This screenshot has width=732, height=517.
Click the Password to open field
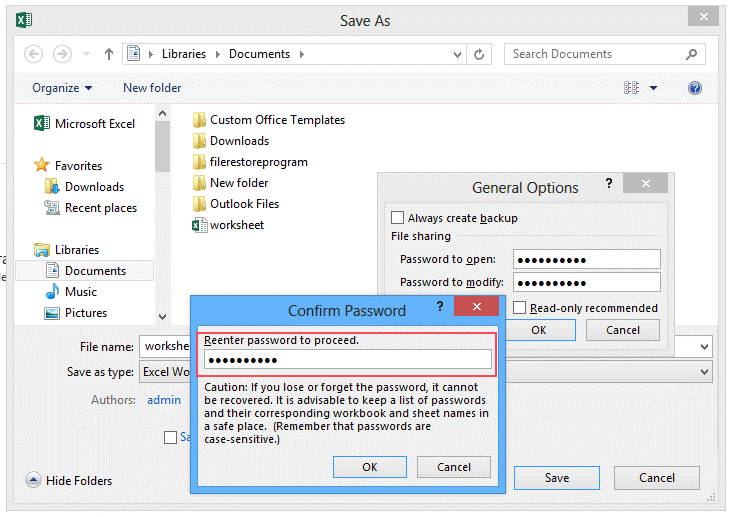pyautogui.click(x=587, y=259)
